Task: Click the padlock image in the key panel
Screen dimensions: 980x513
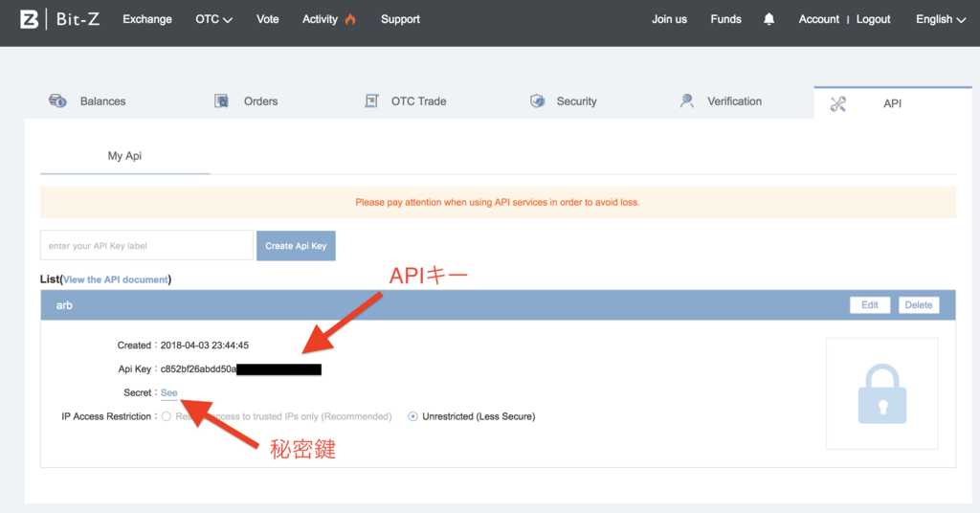Action: click(x=881, y=393)
